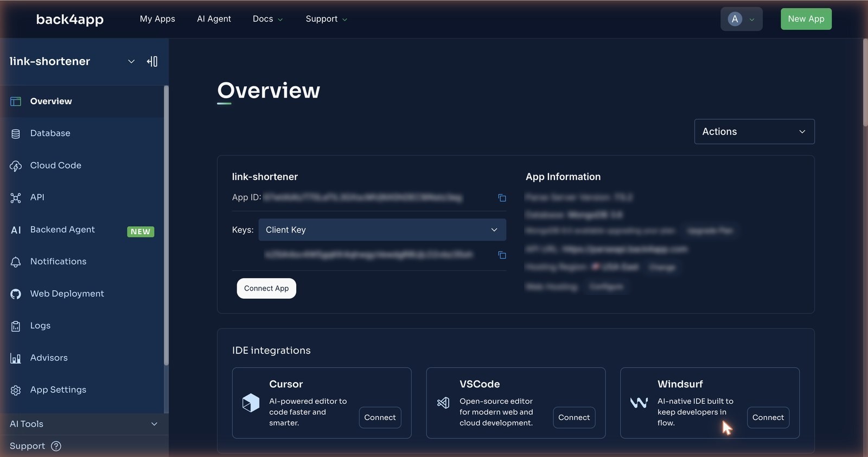Expand the Docs menu
Image resolution: width=868 pixels, height=457 pixels.
click(267, 19)
